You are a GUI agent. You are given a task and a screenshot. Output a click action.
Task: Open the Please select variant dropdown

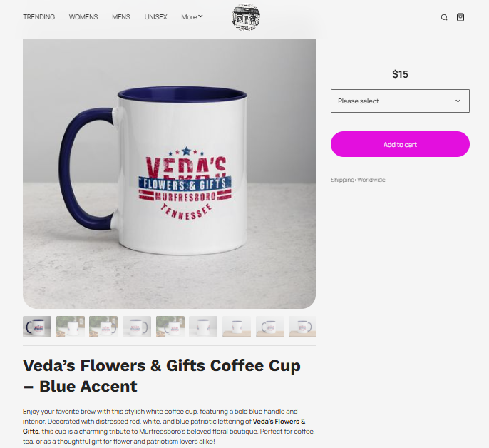(x=400, y=101)
